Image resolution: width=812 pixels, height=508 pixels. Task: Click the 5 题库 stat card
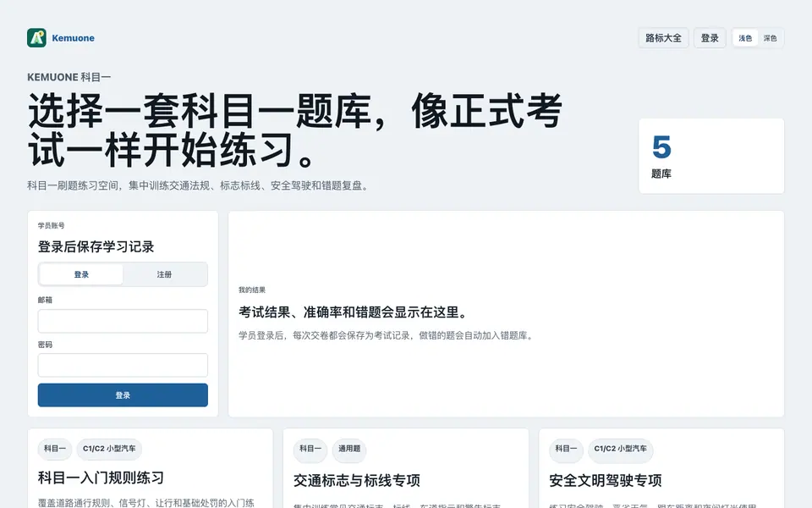click(x=711, y=156)
